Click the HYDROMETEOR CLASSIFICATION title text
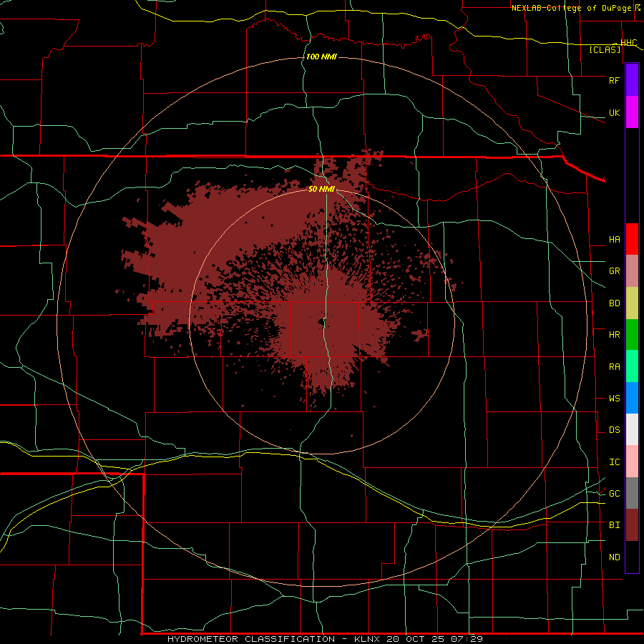 click(251, 639)
